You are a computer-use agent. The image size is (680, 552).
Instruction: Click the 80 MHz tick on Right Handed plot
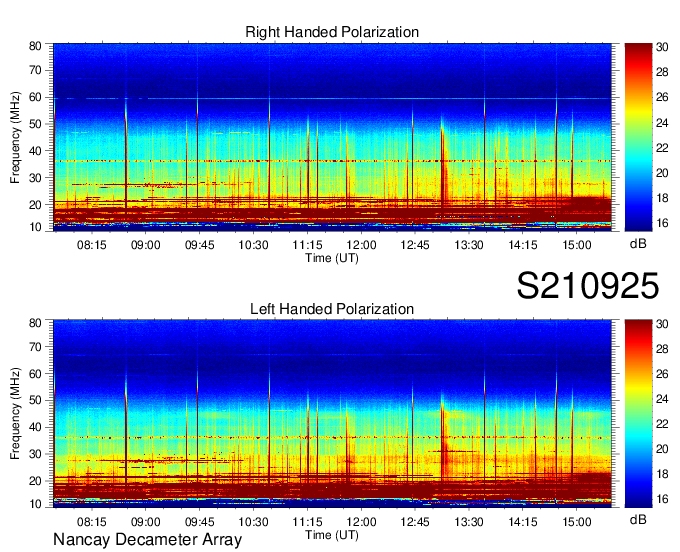click(35, 46)
